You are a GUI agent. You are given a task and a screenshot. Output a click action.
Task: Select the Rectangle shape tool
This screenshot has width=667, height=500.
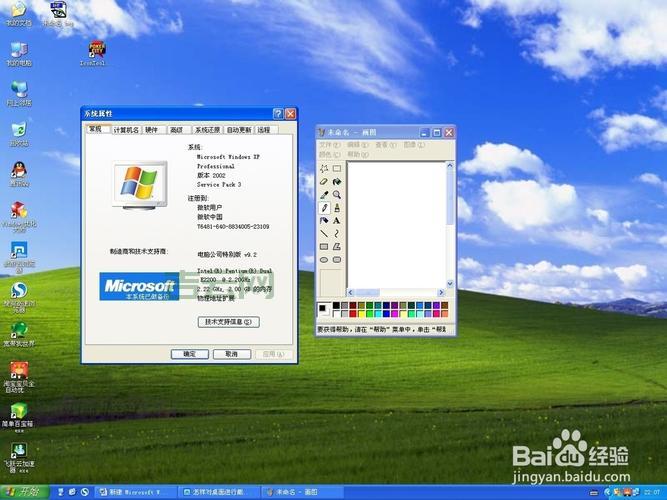[x=324, y=246]
